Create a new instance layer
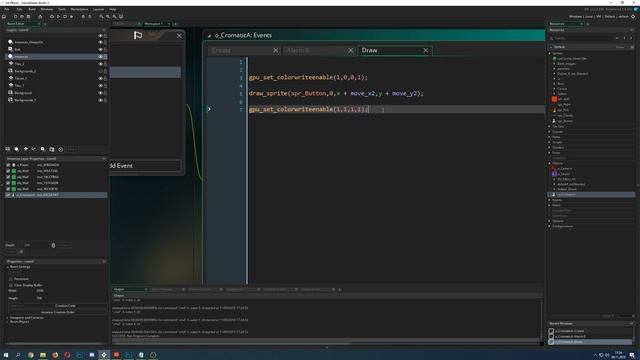Screen dimensions: 640x360 pyautogui.click(x=16, y=149)
